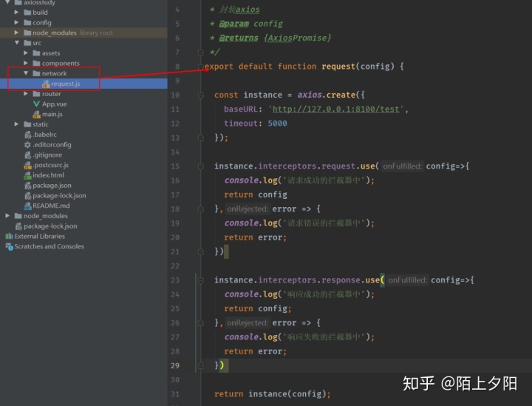Open the baseURL http://127.0.0.1:8100/test link
Viewport: 532px width, 406px height.
(336, 109)
